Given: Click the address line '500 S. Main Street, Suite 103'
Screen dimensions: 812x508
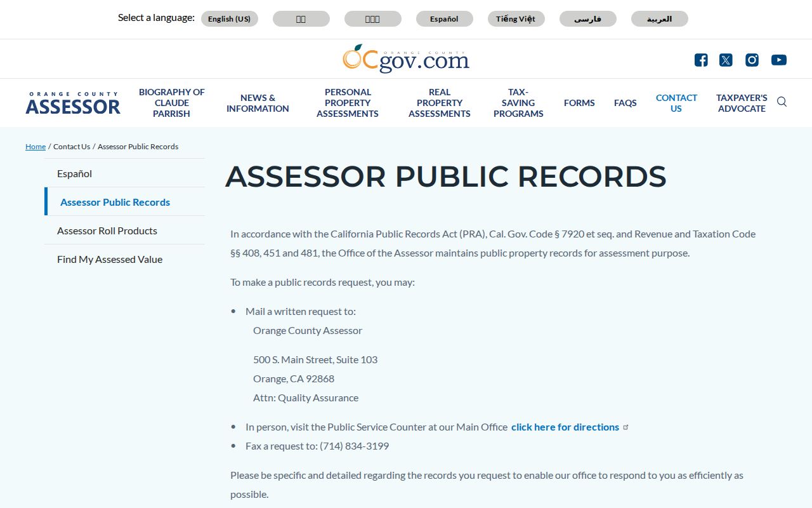Looking at the screenshot, I should tap(315, 359).
